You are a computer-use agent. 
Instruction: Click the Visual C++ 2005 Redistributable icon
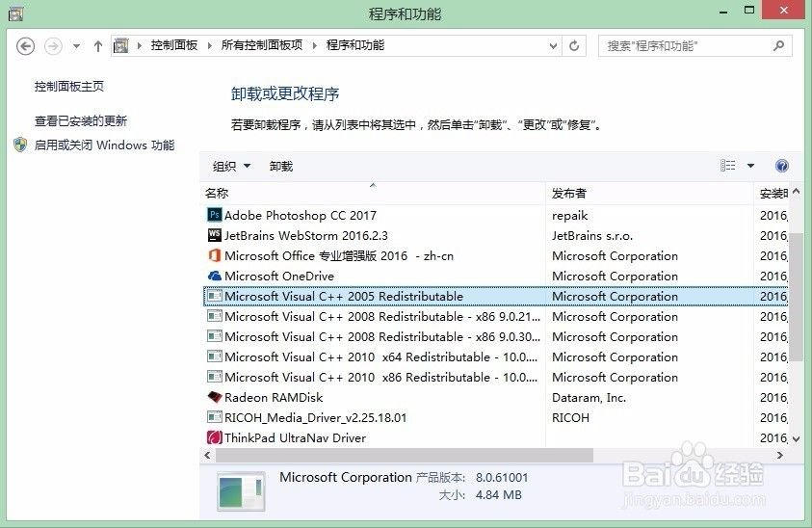click(215, 296)
